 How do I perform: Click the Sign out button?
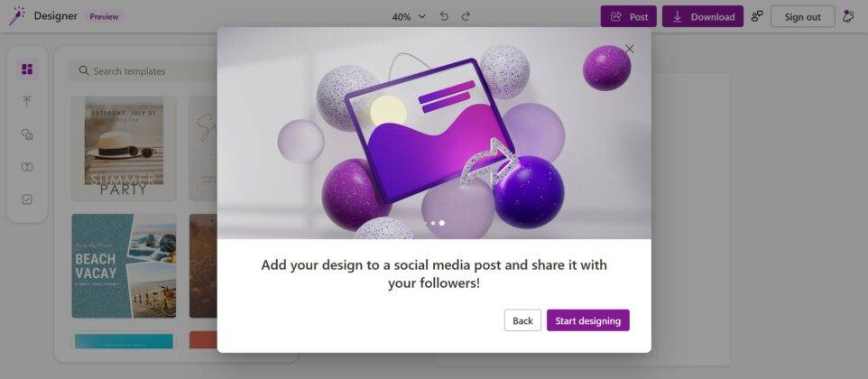(x=803, y=16)
